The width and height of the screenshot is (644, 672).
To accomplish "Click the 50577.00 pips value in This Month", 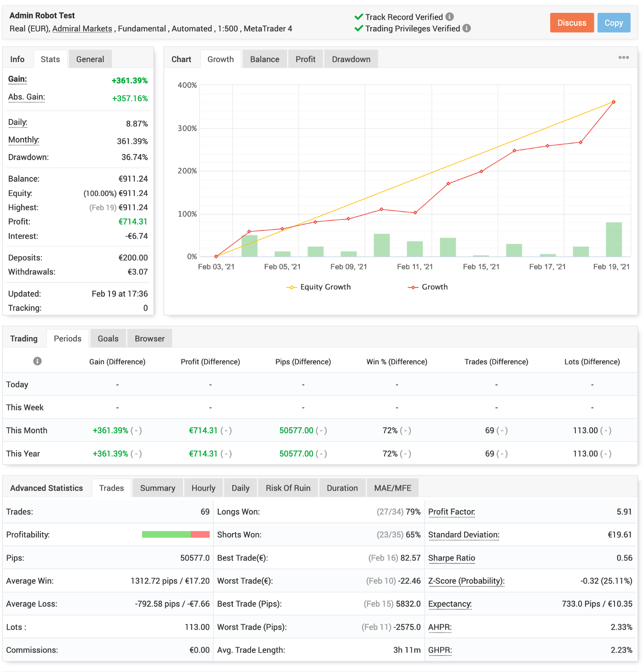I will click(296, 431).
